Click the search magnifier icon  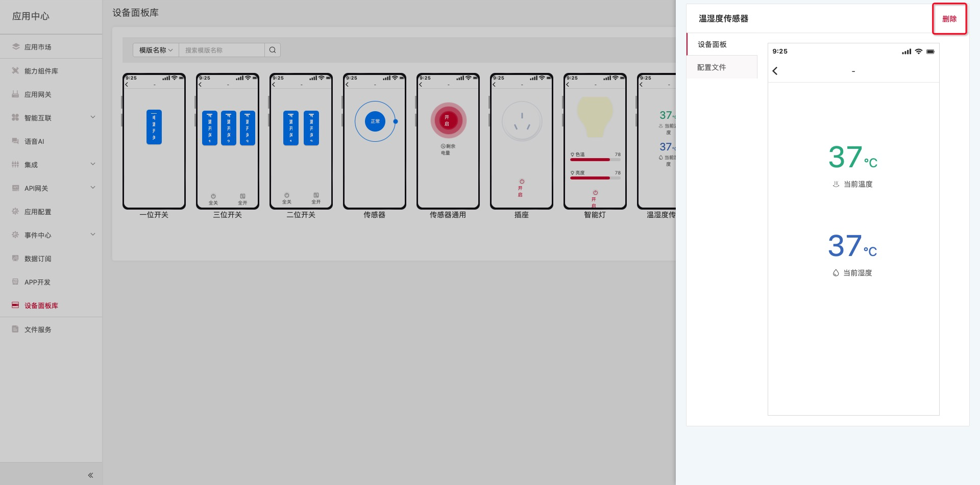pos(273,50)
